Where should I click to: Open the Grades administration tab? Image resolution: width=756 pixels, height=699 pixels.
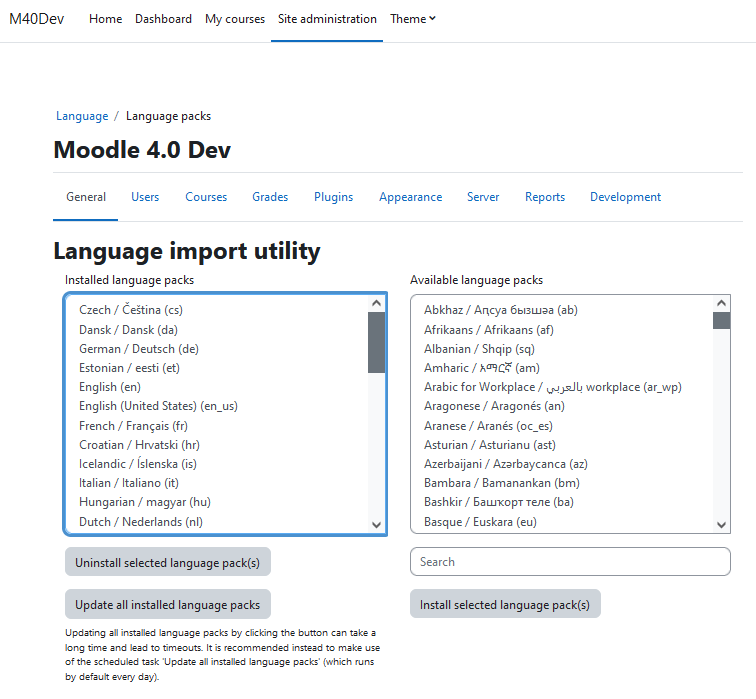click(270, 197)
